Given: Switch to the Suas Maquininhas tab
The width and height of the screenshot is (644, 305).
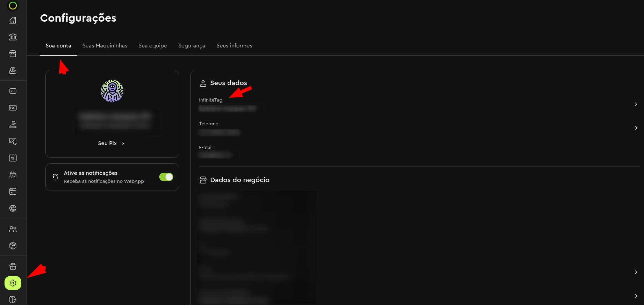Looking at the screenshot, I should [x=105, y=46].
